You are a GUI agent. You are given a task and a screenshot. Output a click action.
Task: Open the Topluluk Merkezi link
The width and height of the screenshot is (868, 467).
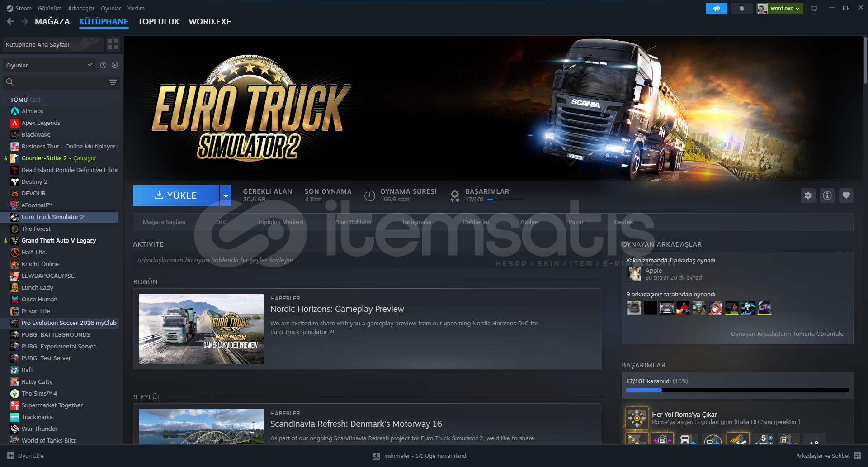280,222
